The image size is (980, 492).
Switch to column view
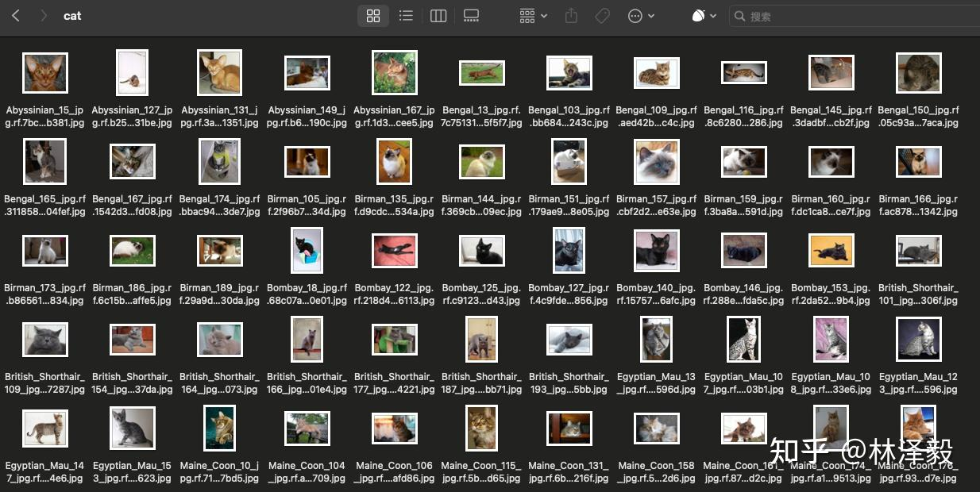[x=438, y=16]
